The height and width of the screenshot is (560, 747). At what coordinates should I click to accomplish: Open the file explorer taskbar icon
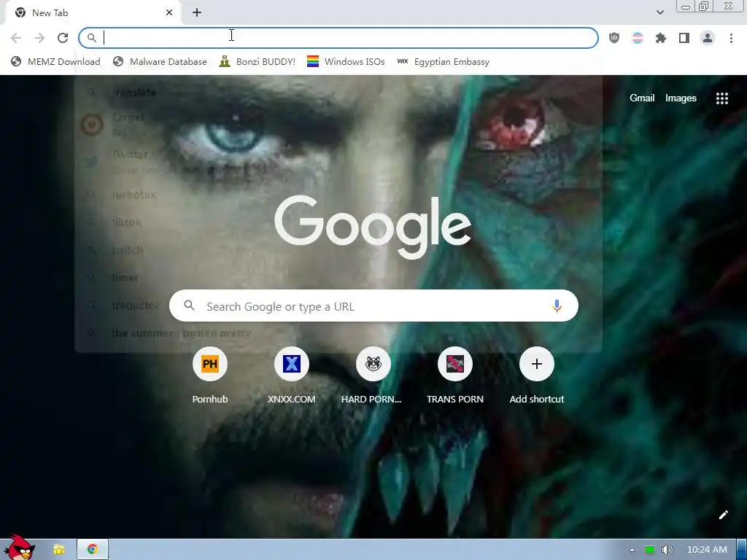[x=59, y=550]
